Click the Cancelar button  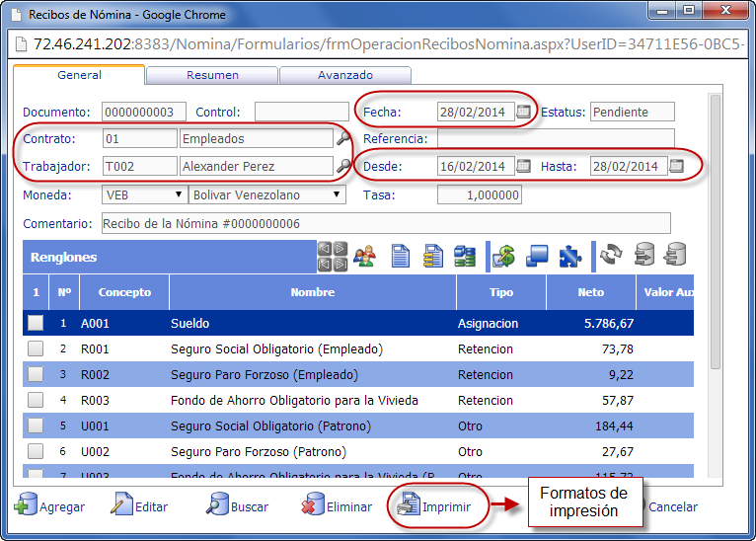click(x=672, y=506)
